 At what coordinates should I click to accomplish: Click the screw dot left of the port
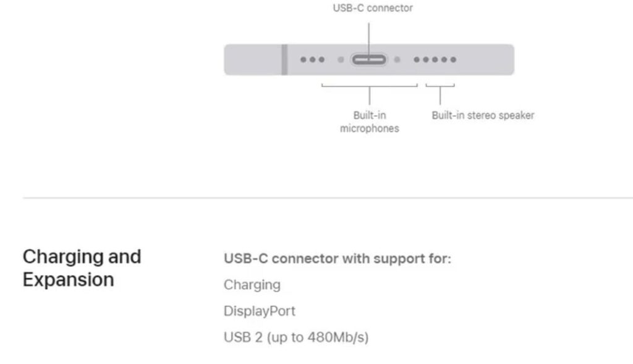click(x=341, y=60)
